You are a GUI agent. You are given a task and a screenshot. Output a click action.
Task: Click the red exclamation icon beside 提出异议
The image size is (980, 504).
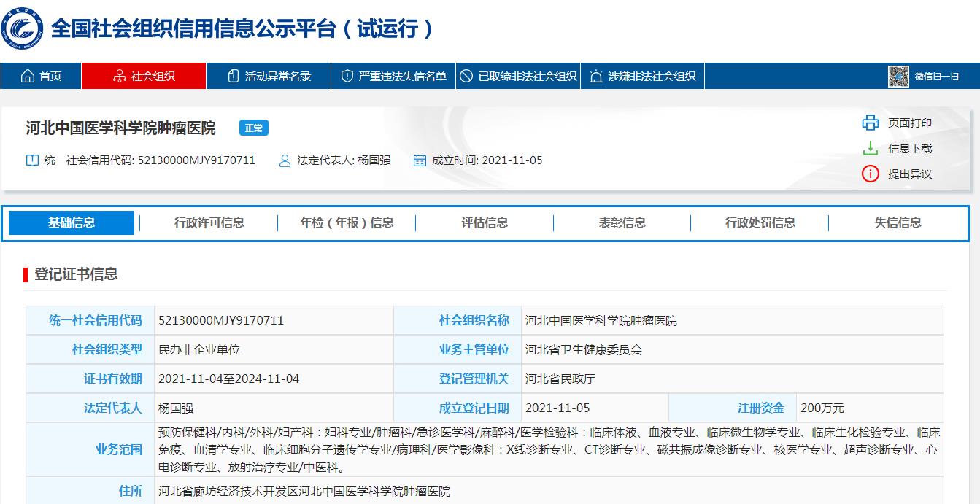click(x=871, y=174)
